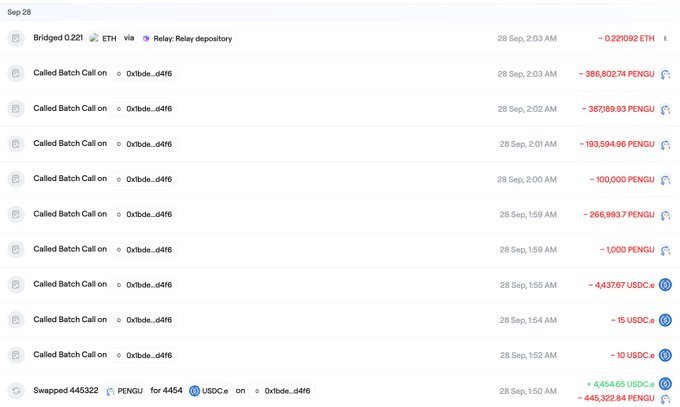Click the 28 Sep, 1:52 AM timestamp
Viewport: 680px width, 407px height.
528,355
